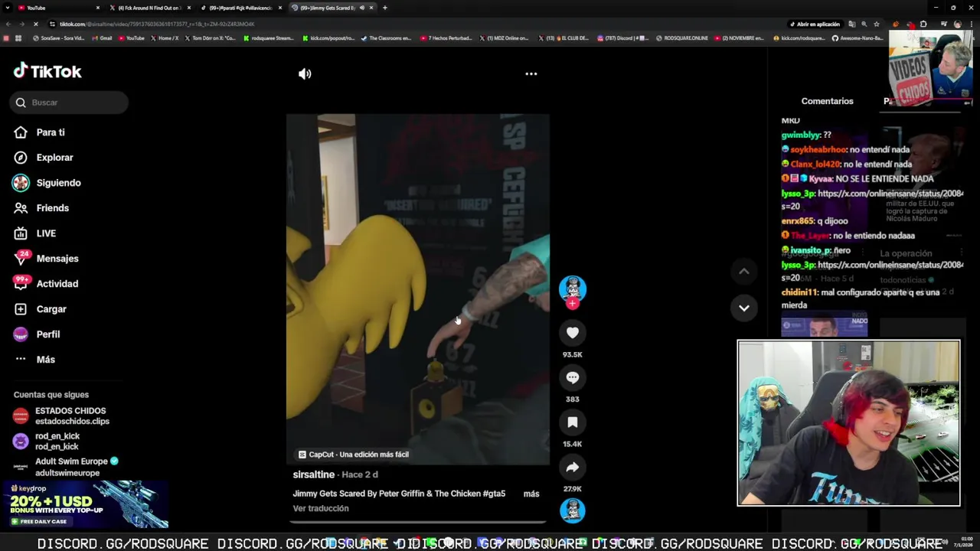
Task: Click the Abrir en aplicación button
Action: [815, 24]
